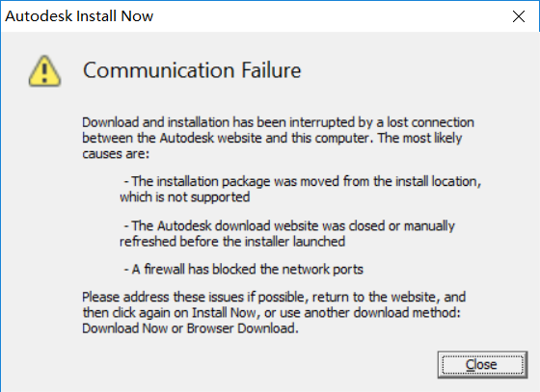Dismiss the dialog using the title bar X
540x392 pixels.
click(519, 16)
